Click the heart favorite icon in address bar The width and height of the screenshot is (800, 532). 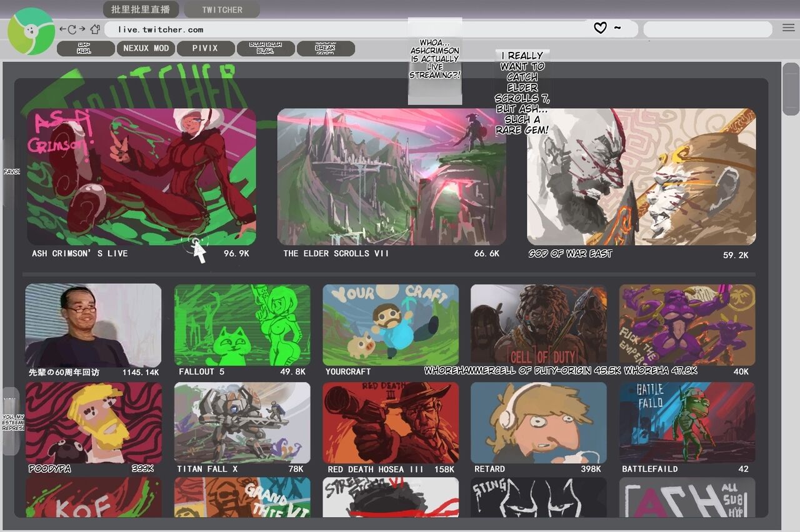pos(600,28)
